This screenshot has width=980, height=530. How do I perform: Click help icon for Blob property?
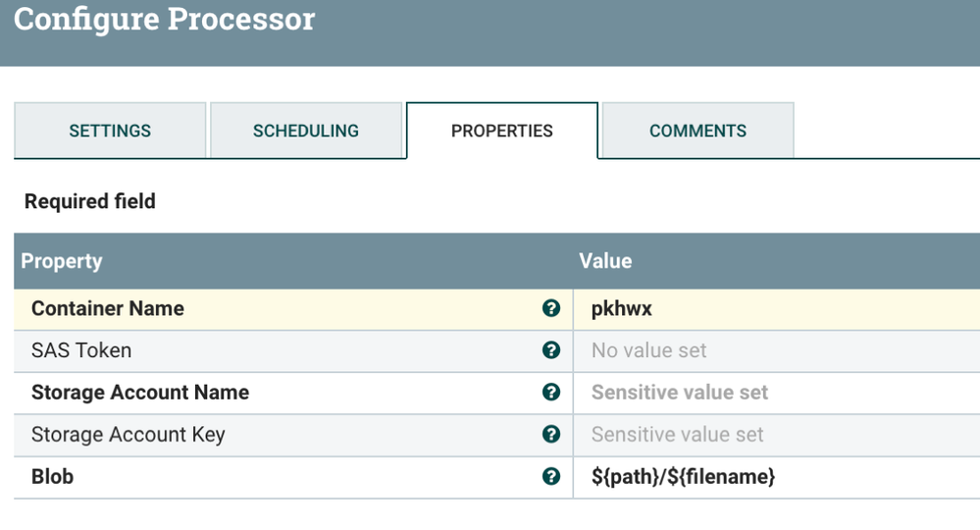pos(551,477)
